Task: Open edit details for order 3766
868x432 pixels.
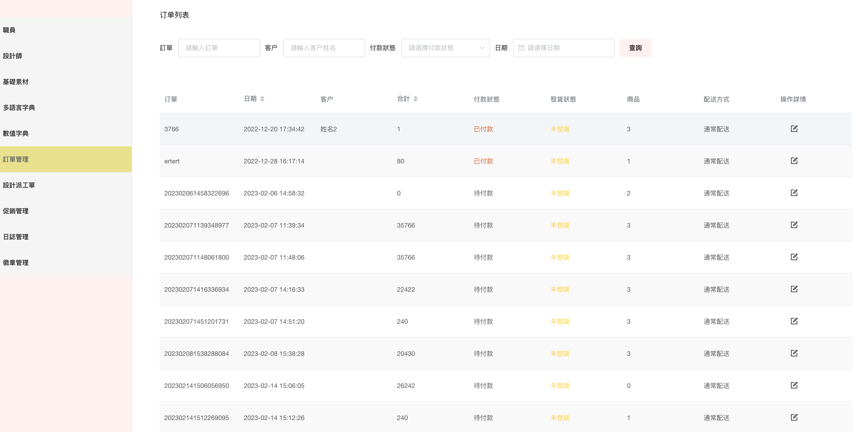Action: point(794,129)
